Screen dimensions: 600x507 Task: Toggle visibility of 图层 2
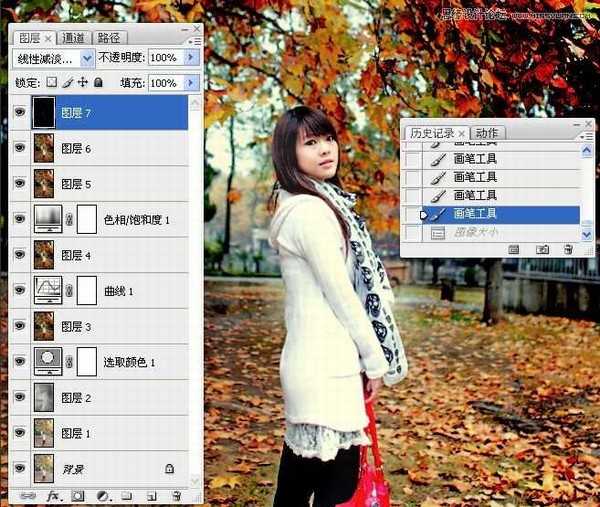coord(20,396)
